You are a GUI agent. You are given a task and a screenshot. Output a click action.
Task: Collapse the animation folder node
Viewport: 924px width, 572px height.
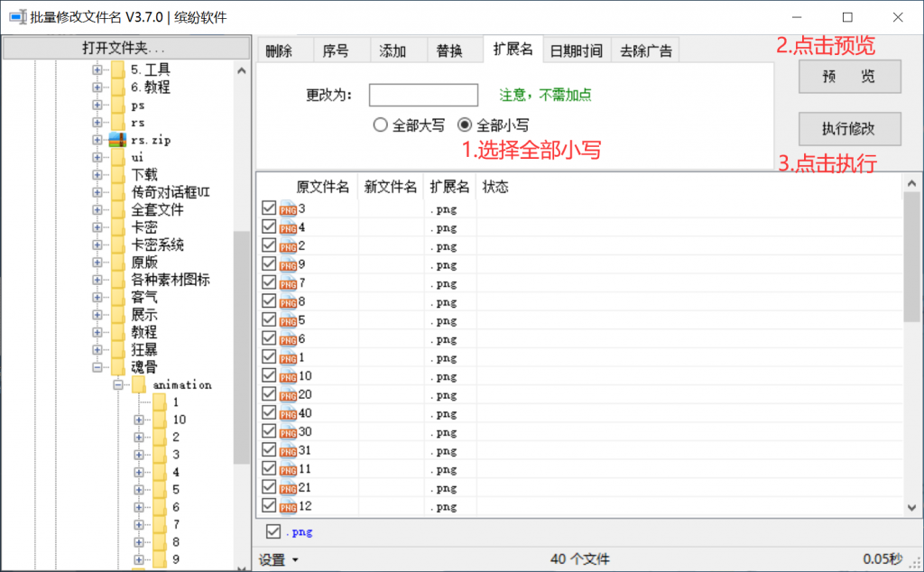pyautogui.click(x=118, y=384)
